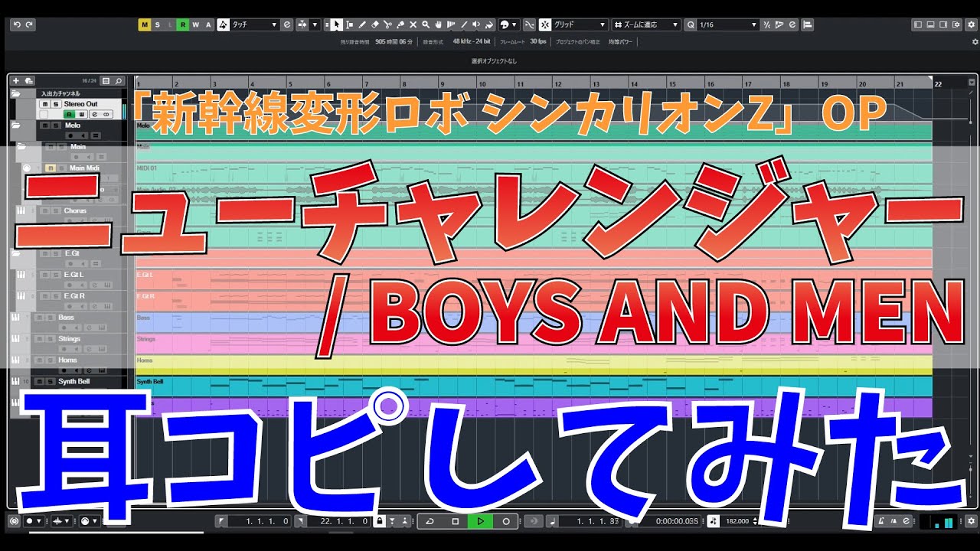Open the track list search magnifier

(x=119, y=80)
